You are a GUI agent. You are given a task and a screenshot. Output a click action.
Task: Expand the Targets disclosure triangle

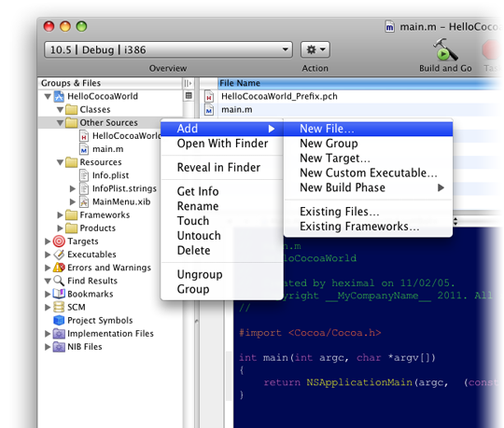48,242
